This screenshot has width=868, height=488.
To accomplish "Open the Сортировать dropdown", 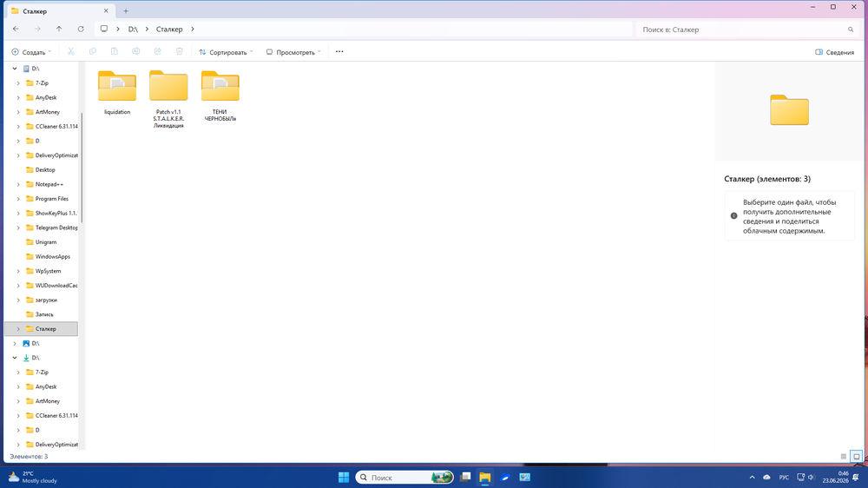I will (226, 52).
